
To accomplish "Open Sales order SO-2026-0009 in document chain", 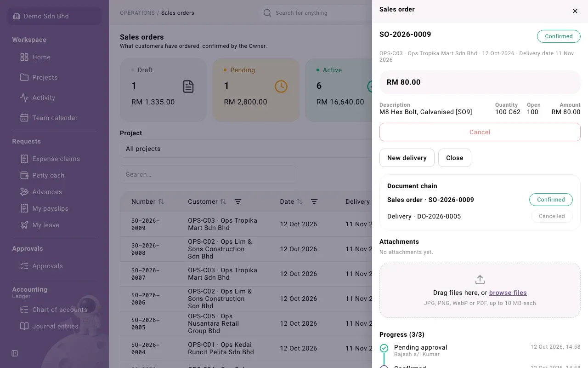I will click(x=480, y=200).
